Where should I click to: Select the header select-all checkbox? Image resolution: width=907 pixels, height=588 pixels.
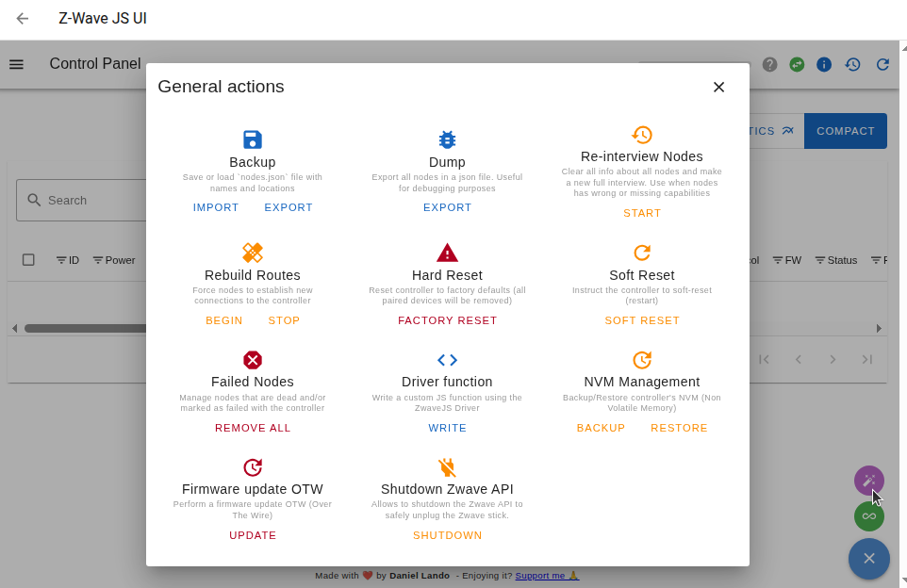tap(28, 259)
